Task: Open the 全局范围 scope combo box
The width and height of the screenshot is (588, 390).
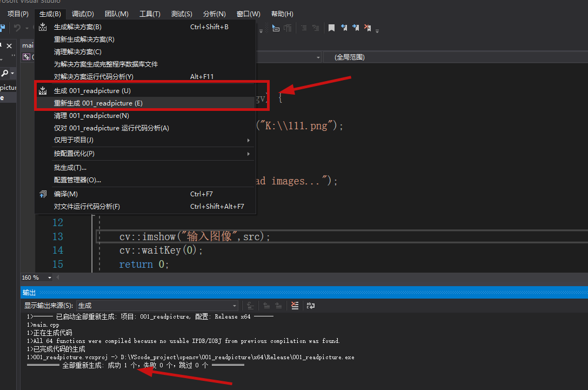Action: 456,57
